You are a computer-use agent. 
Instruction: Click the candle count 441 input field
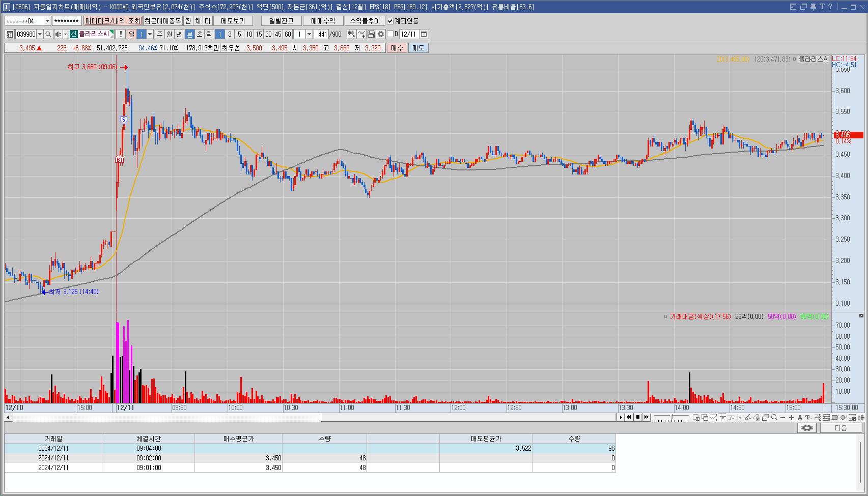[321, 34]
